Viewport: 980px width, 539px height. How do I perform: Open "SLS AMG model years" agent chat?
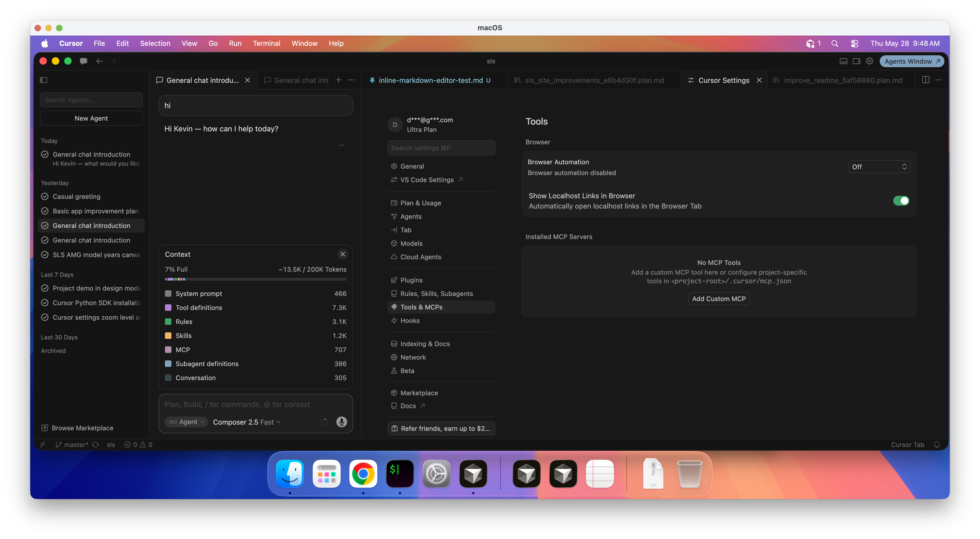91,255
